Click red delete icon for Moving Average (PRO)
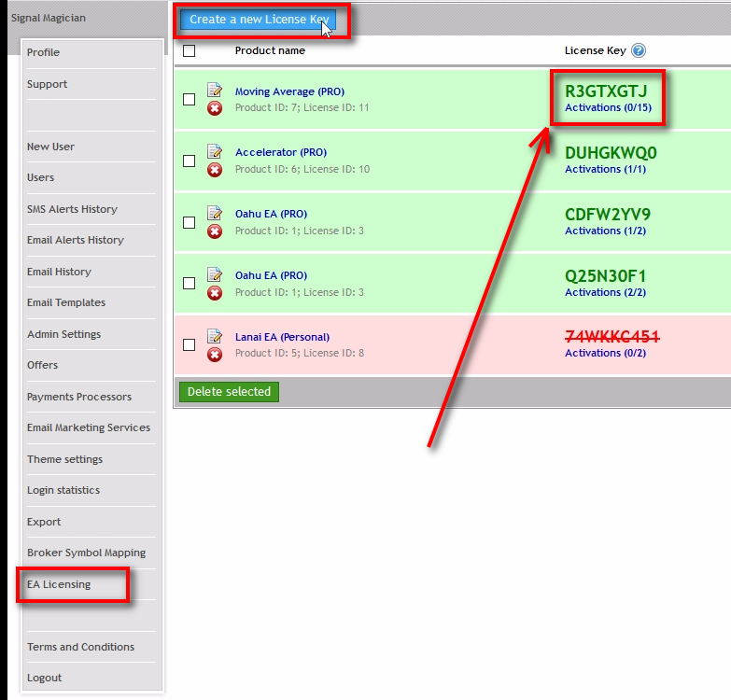This screenshot has width=731, height=700. 215,108
